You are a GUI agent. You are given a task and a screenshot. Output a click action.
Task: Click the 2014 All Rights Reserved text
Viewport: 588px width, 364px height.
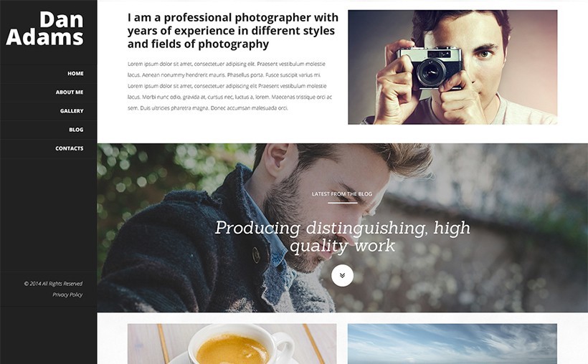tap(53, 284)
